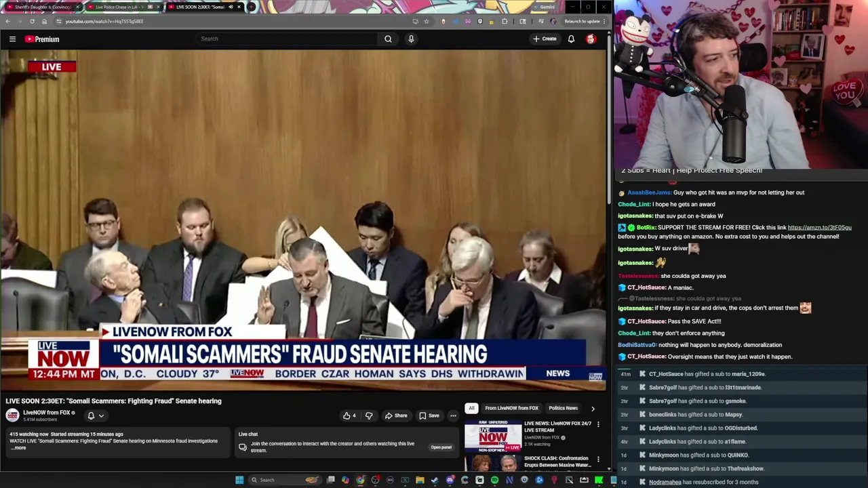Click username AaaahBeeJams in stream chat
Screen dimensions: 868x488
coord(649,192)
